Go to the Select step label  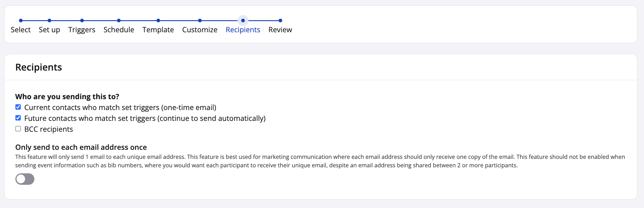(x=21, y=30)
